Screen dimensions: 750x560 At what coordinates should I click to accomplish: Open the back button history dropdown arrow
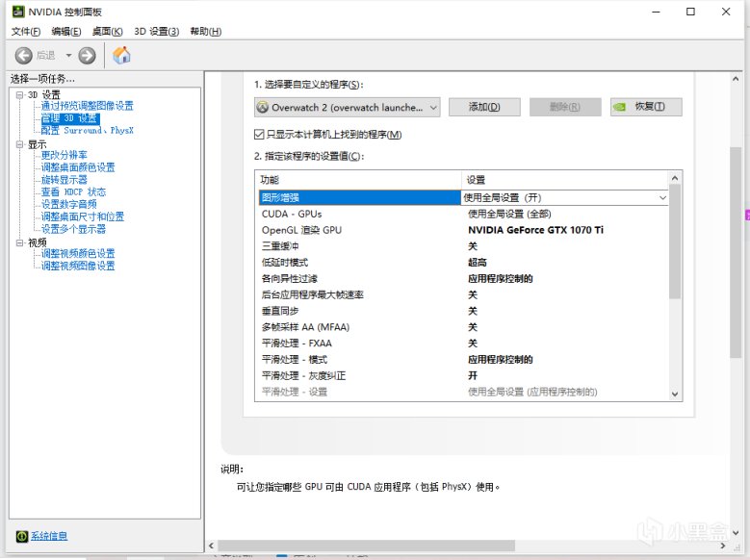click(68, 56)
